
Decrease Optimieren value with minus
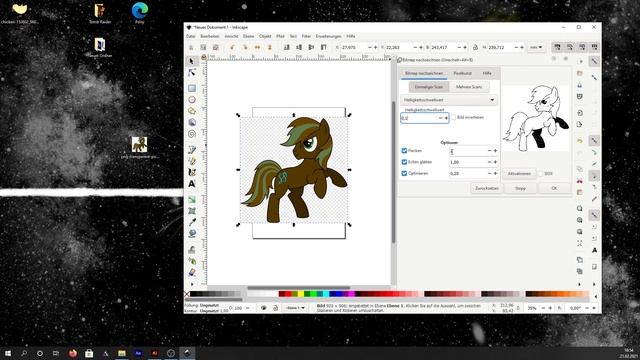coord(489,173)
